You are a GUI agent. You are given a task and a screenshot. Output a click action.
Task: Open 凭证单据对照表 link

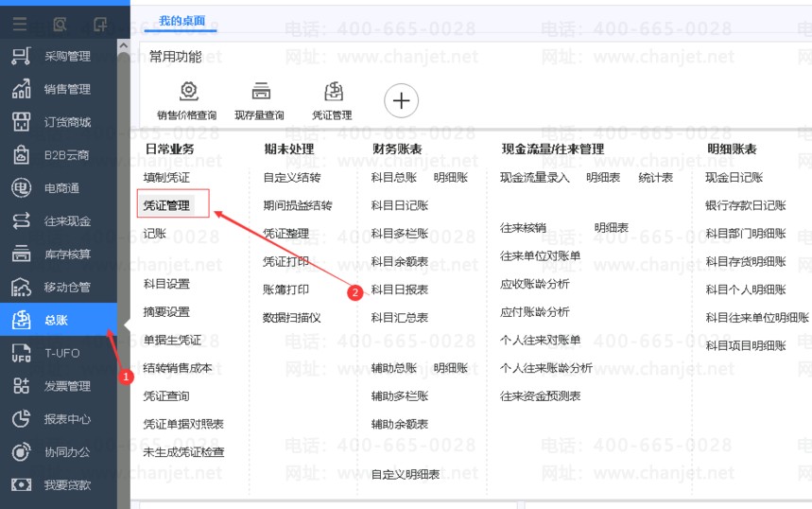coord(183,424)
